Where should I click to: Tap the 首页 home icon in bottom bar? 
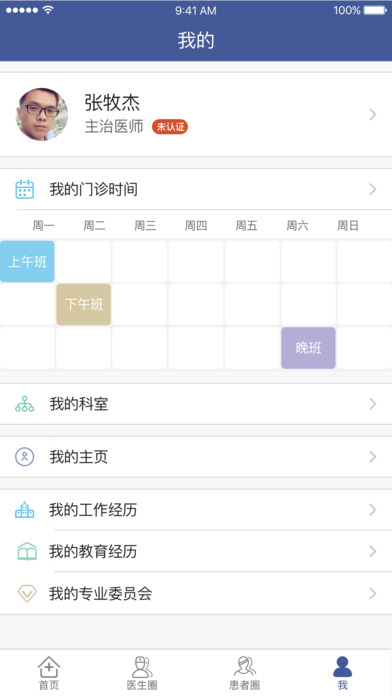tap(49, 667)
